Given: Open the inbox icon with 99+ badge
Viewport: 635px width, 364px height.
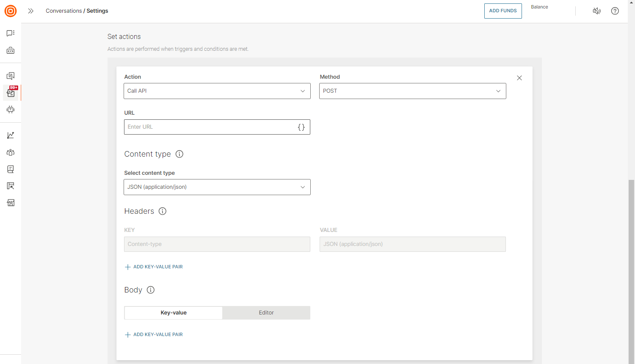Looking at the screenshot, I should click(10, 93).
